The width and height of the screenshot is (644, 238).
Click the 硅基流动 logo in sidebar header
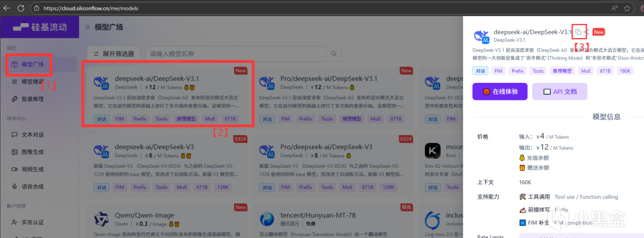39,27
